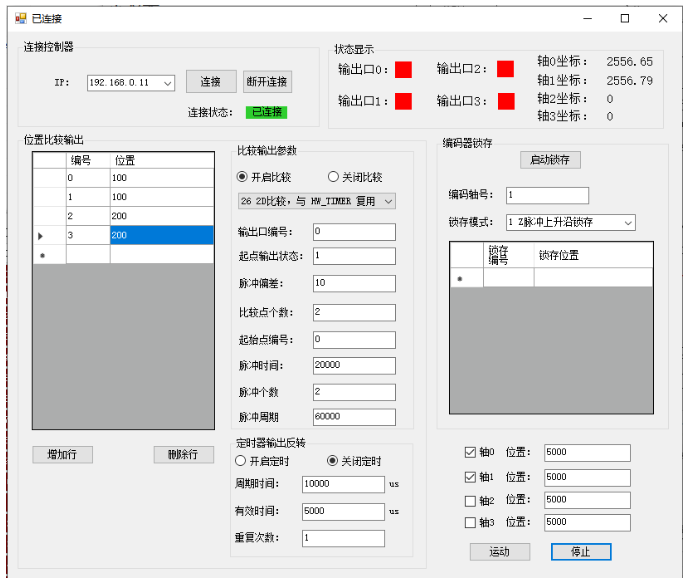Click the 脉冲周期 input field
The width and height of the screenshot is (690, 587).
click(354, 417)
